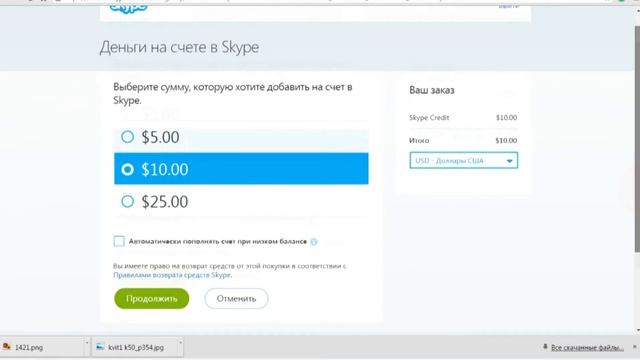Image resolution: width=640 pixels, height=360 pixels.
Task: Click the Skype logo in the header
Action: coord(128,9)
